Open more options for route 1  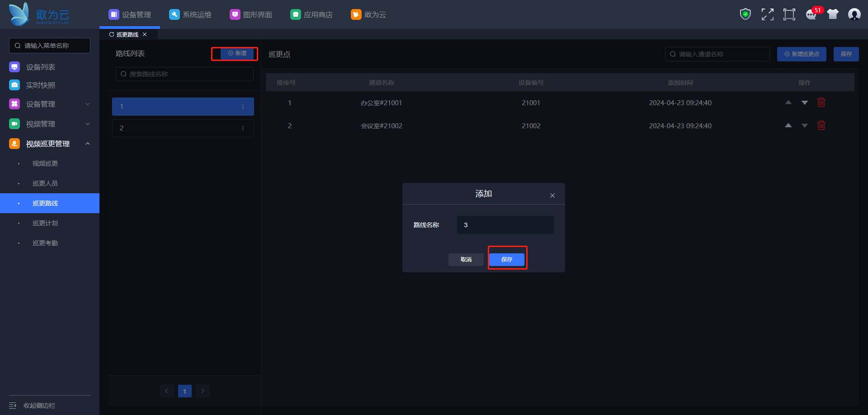(243, 107)
